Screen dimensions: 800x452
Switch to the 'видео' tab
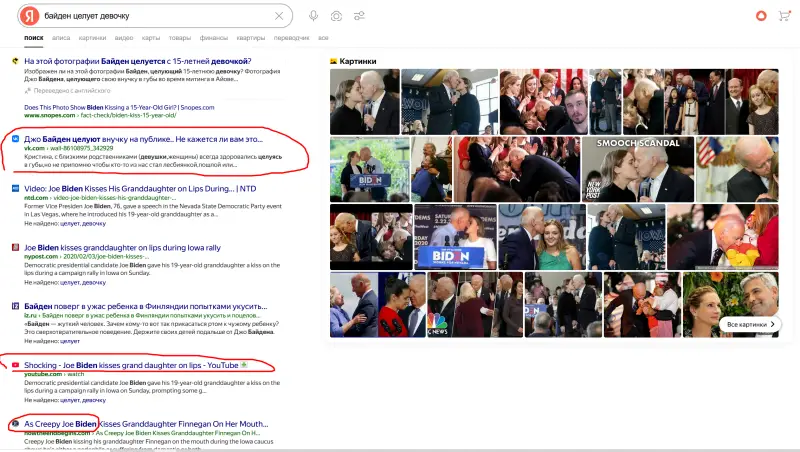click(x=124, y=37)
